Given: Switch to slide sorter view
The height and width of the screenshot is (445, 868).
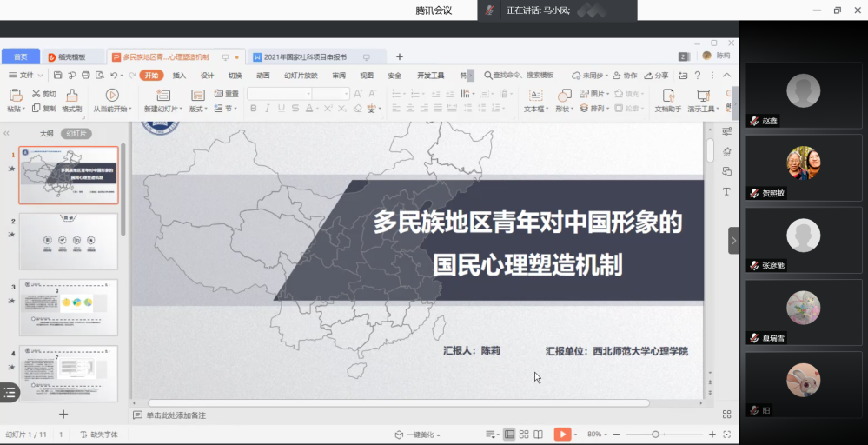Looking at the screenshot, I should [x=524, y=434].
